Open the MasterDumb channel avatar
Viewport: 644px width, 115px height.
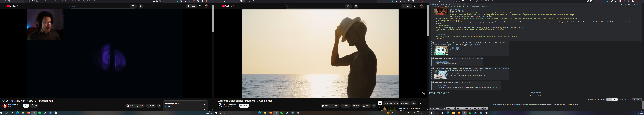click(x=220, y=105)
